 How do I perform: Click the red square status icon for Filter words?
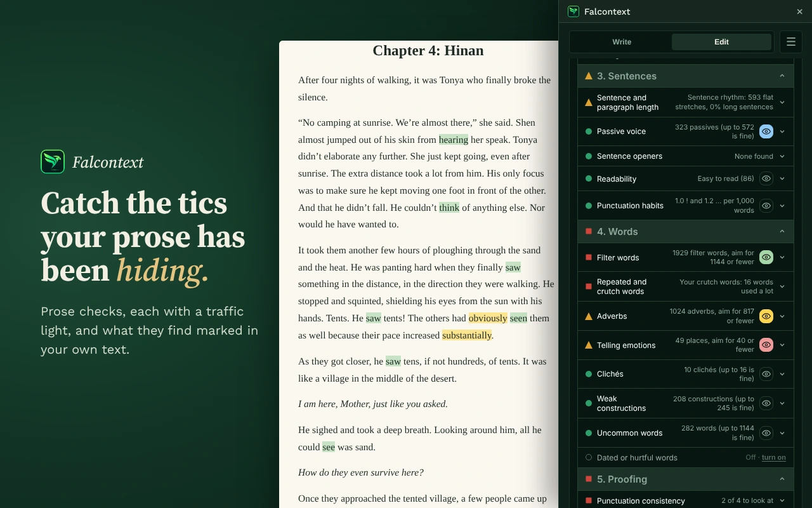(x=589, y=257)
